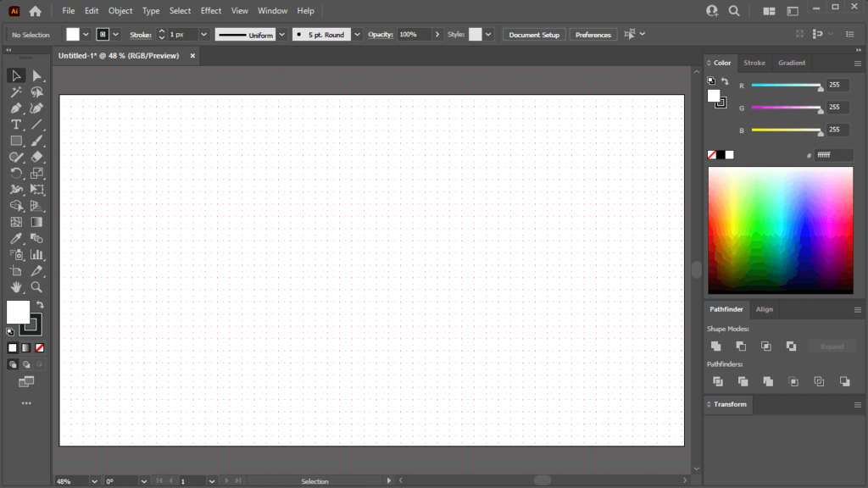The width and height of the screenshot is (868, 488).
Task: Apply Unite shape mode in Pathfinder panel
Action: [716, 346]
